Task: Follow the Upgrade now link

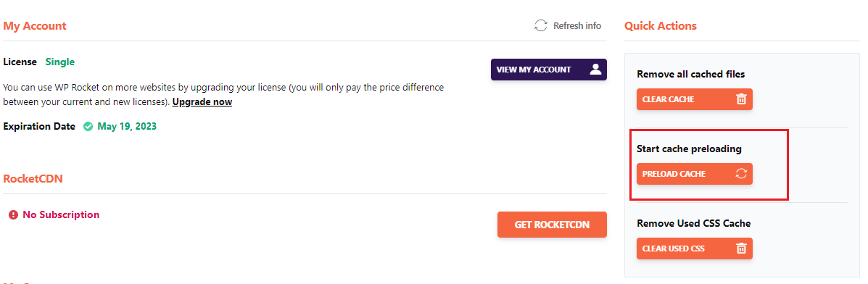Action: tap(202, 102)
